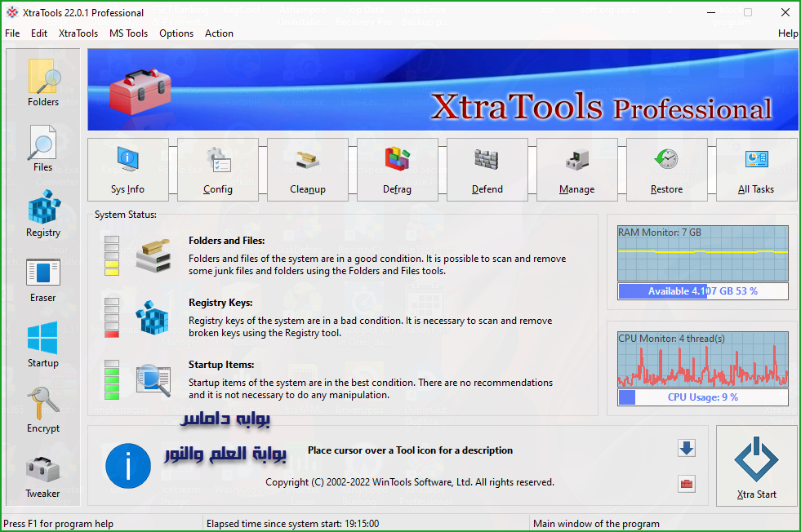Click the CPU Monitor graph
801x532 pixels.
point(703,360)
